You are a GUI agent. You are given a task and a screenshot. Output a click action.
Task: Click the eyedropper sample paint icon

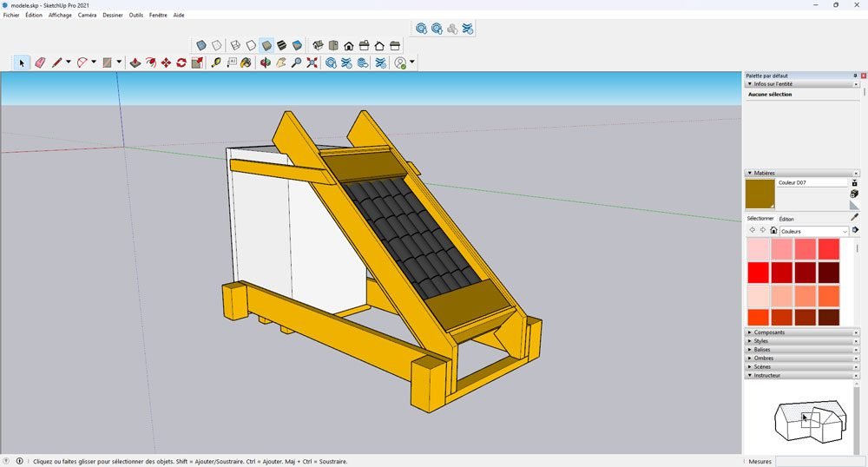tap(854, 217)
